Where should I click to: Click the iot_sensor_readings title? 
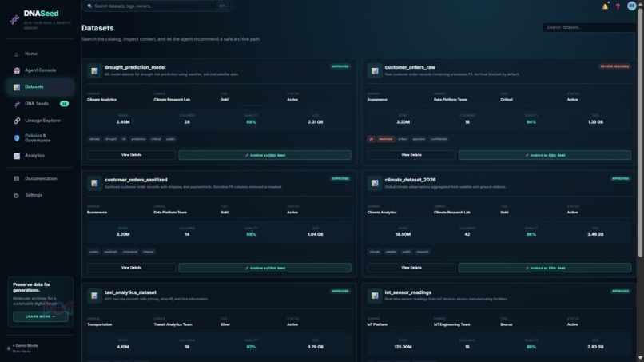point(408,292)
